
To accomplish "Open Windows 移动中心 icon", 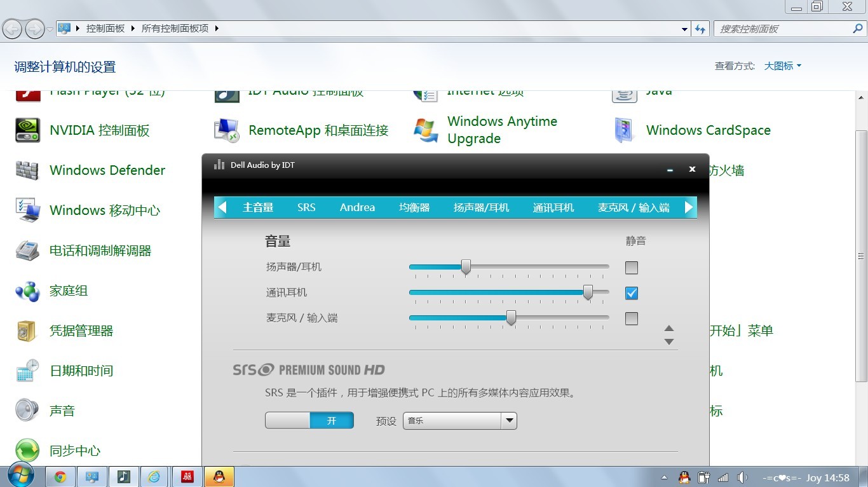I will coord(28,210).
